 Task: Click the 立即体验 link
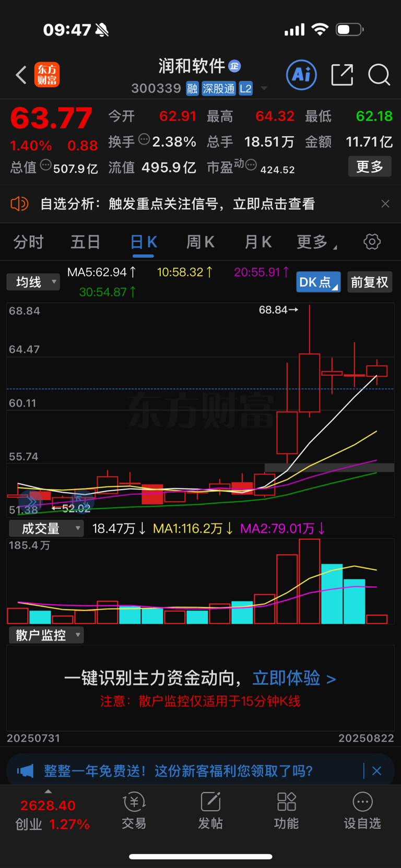[x=294, y=678]
